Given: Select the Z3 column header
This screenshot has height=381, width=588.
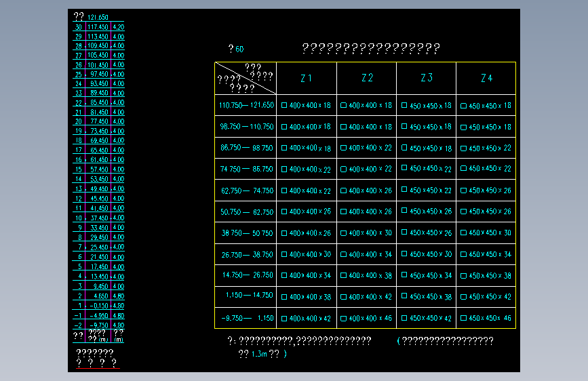Looking at the screenshot, I should click(x=427, y=78).
